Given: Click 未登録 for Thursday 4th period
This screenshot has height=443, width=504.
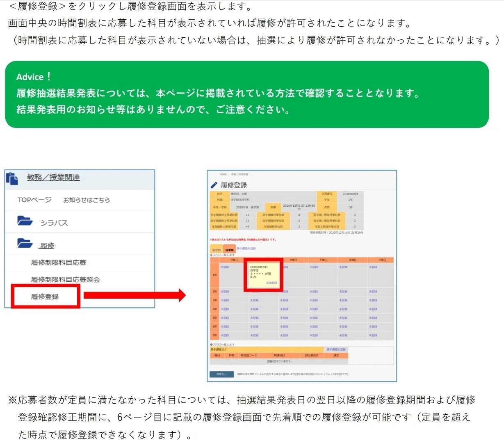Looking at the screenshot, I should 314,309.
